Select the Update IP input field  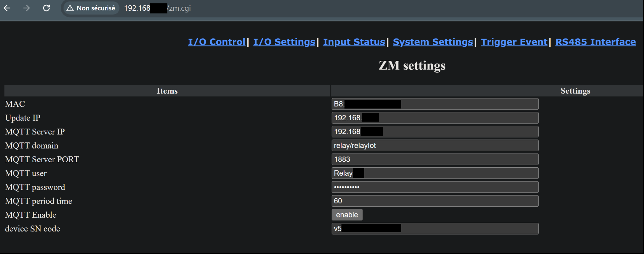point(435,118)
